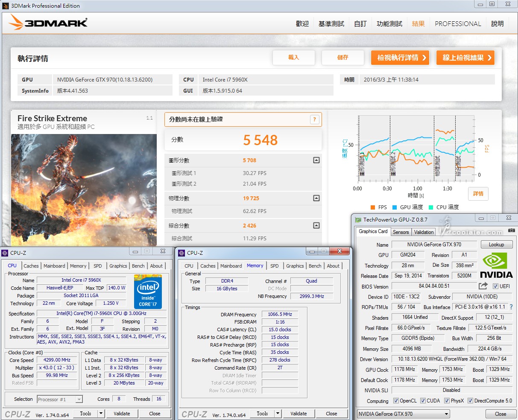518x420 pixels.
Task: Select the 結果 tab
Action: click(418, 24)
